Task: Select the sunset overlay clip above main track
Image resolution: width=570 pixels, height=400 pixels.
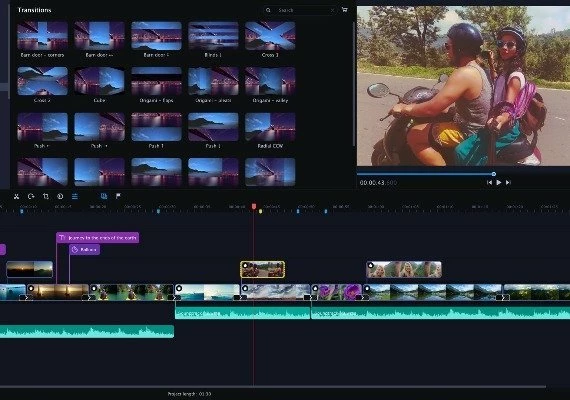Action: coord(29,269)
